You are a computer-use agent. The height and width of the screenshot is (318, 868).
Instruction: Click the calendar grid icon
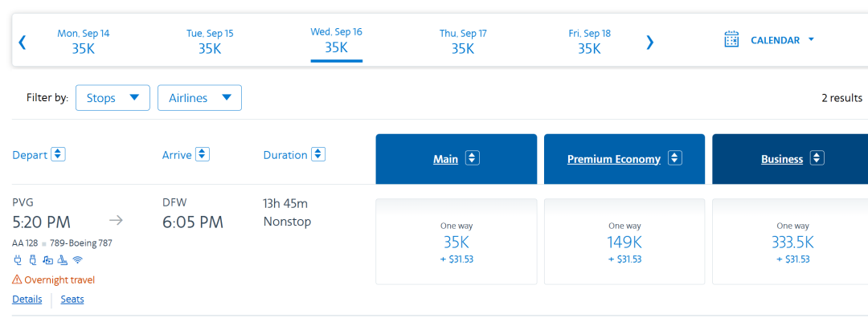pyautogui.click(x=732, y=40)
